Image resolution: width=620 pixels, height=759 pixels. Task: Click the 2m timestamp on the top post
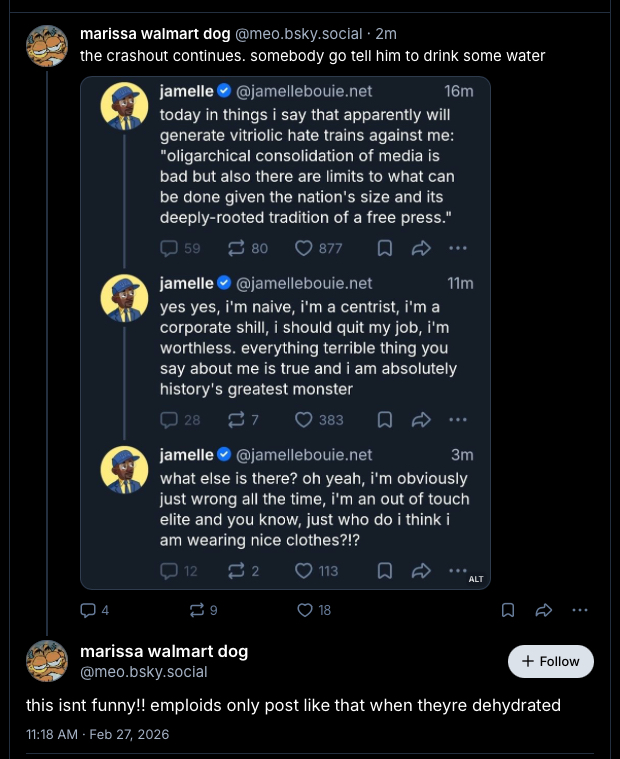click(386, 33)
